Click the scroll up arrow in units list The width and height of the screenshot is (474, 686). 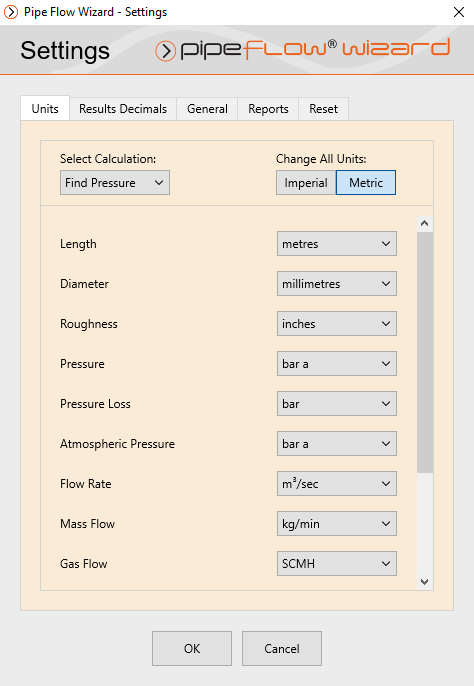[425, 224]
